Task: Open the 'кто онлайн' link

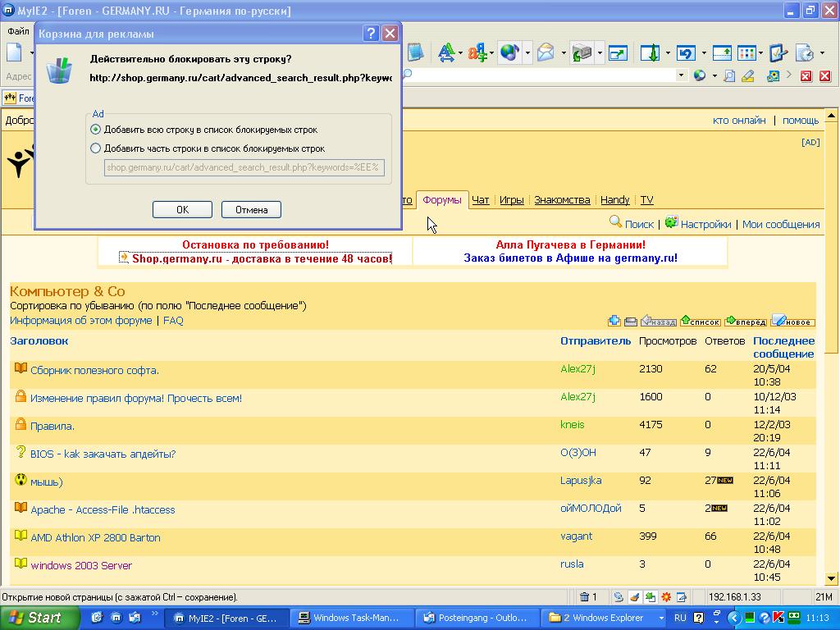Action: click(739, 121)
